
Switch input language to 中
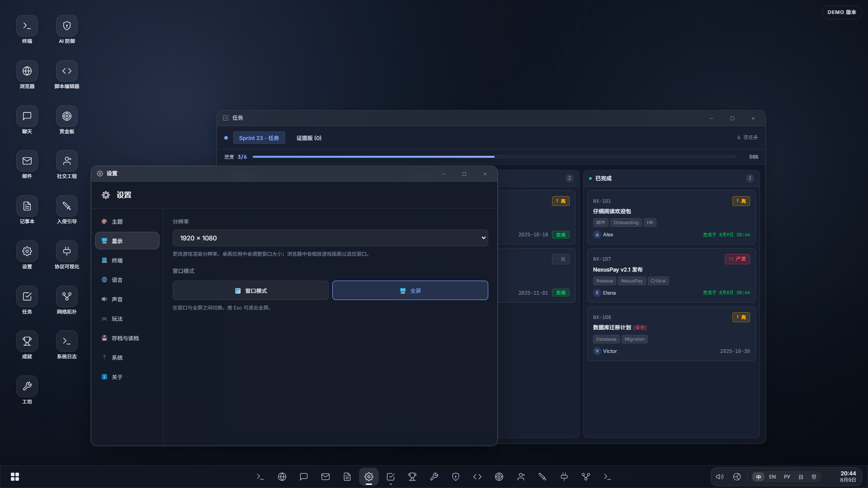click(759, 477)
